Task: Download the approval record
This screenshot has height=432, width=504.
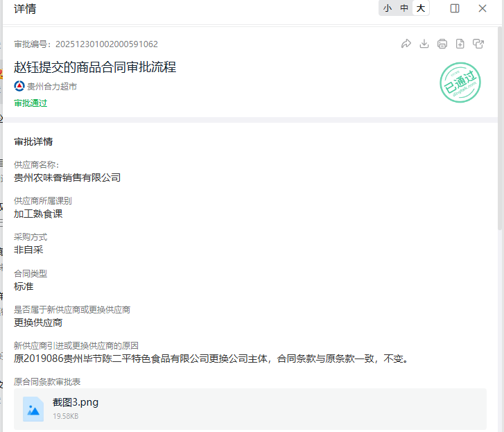Action: coord(424,44)
